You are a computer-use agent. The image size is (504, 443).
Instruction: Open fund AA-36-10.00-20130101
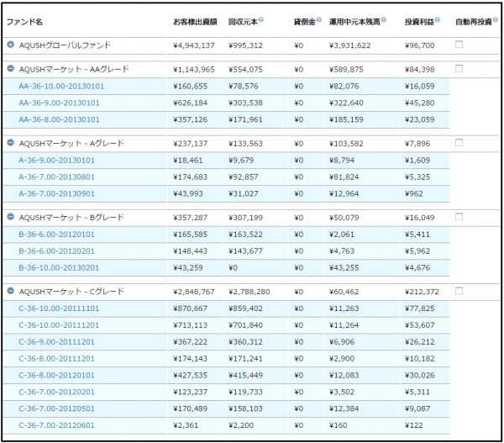pos(61,87)
